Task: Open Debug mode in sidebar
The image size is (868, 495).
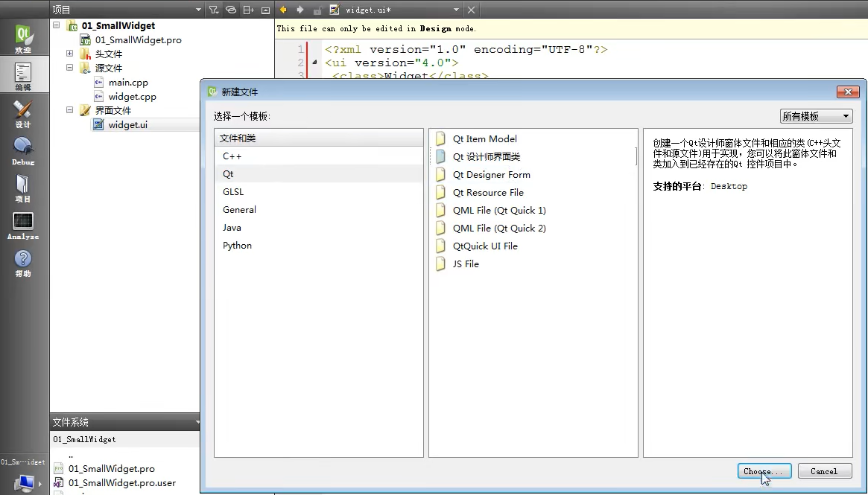Action: click(x=22, y=151)
